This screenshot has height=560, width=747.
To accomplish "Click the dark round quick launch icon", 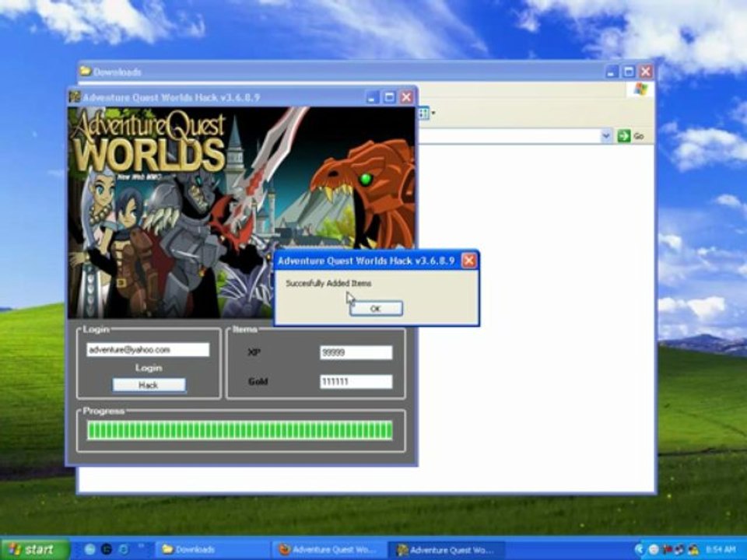I will coord(107,550).
